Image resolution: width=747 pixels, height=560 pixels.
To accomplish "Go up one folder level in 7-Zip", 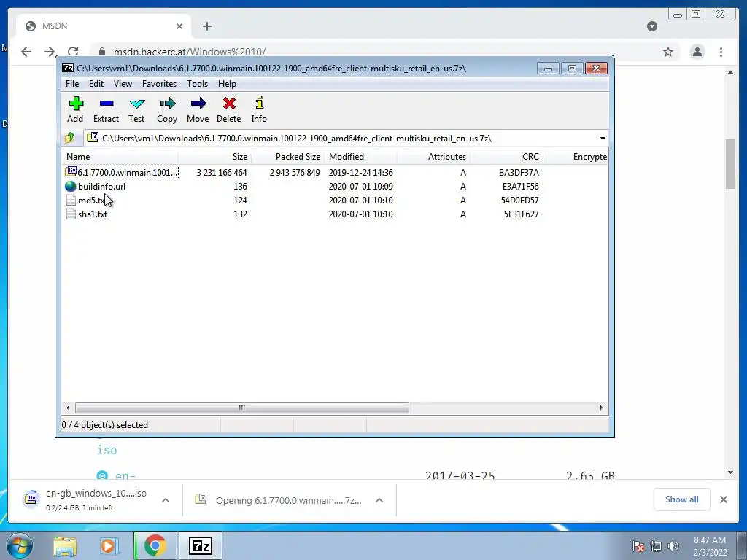I will click(x=70, y=138).
